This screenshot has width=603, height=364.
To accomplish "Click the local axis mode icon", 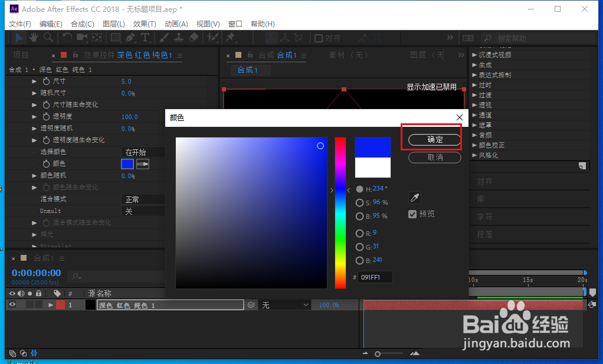I will (271, 38).
